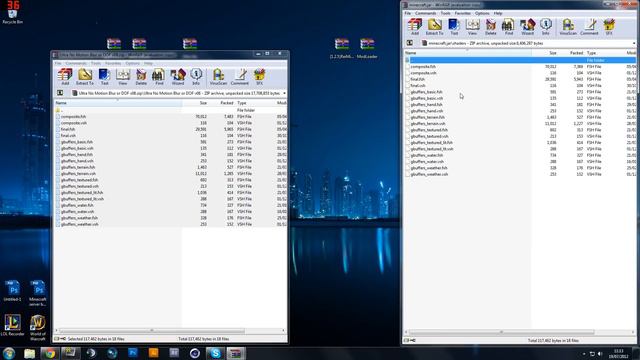The width and height of the screenshot is (640, 360).
Task: Go up one level in Ultra No Motion Blur window
Action: point(60,93)
